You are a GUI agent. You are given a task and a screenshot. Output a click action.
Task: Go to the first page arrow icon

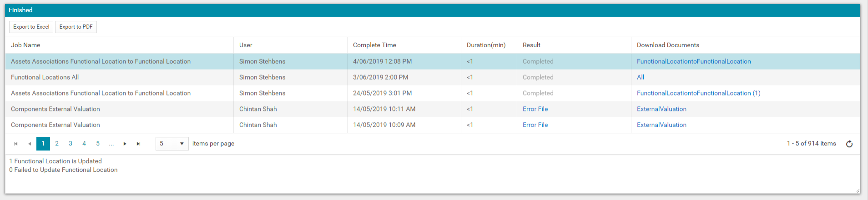16,144
